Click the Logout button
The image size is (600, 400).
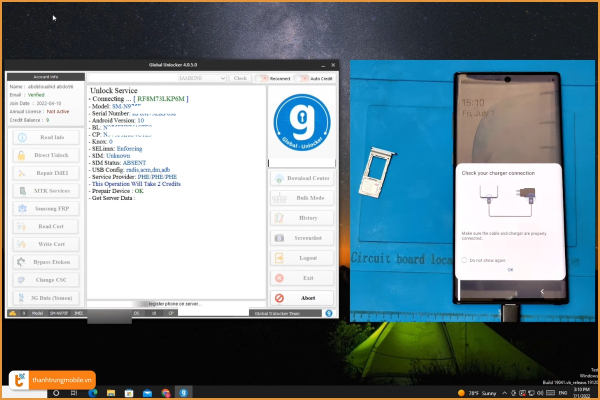click(x=301, y=258)
